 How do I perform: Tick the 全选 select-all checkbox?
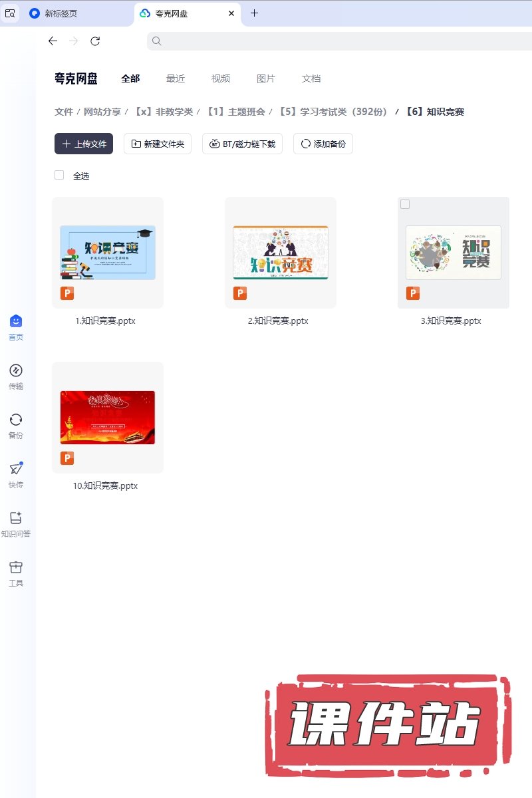pos(59,175)
